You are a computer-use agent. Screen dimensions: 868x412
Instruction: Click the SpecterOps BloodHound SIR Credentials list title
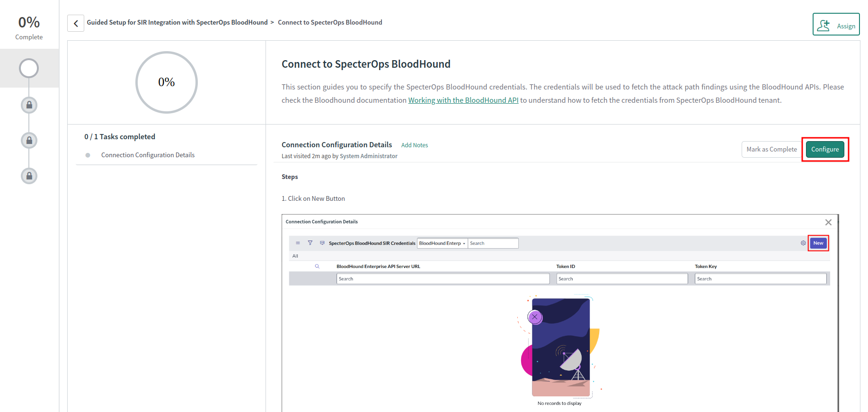click(372, 243)
